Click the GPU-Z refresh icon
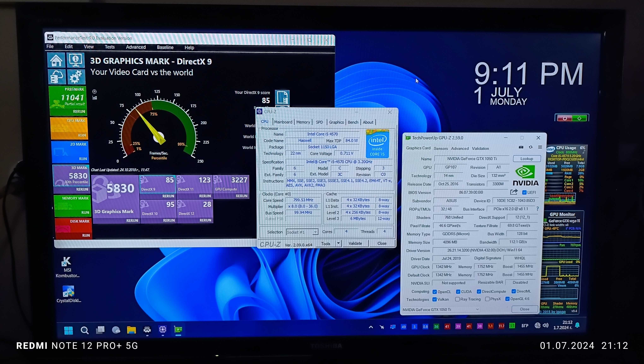 click(531, 147)
